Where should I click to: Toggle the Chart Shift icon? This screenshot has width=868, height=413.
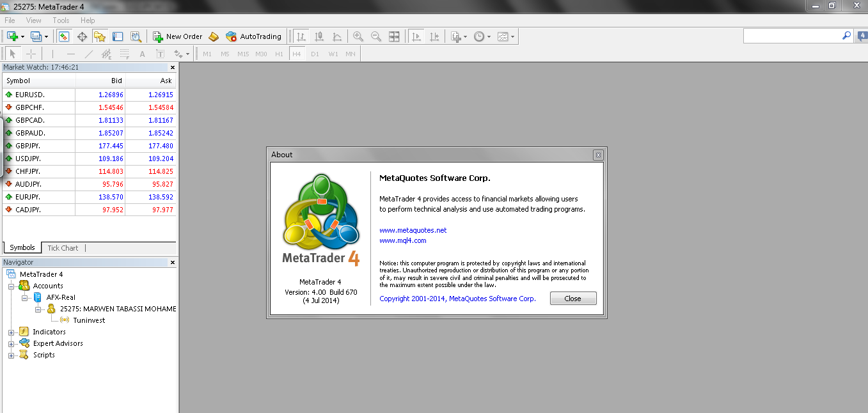point(435,36)
